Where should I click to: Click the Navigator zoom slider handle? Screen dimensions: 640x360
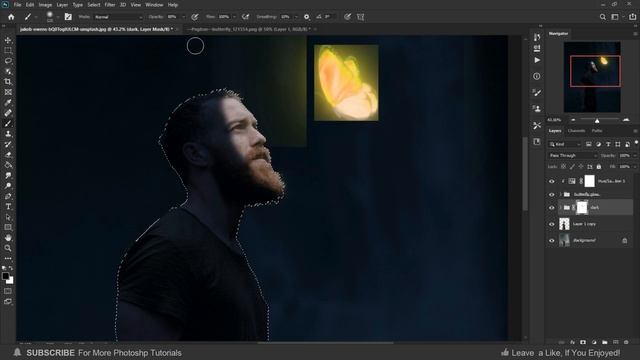597,121
